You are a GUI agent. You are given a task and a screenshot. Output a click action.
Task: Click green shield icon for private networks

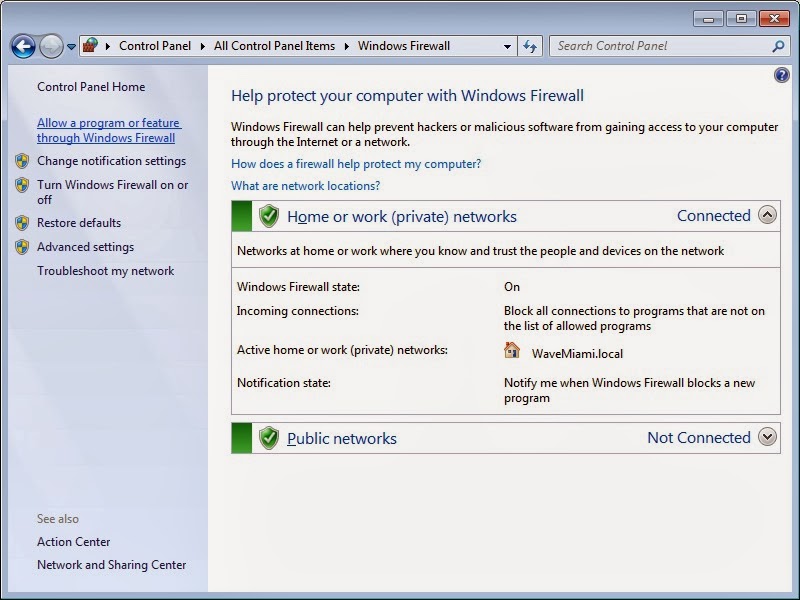coord(268,216)
